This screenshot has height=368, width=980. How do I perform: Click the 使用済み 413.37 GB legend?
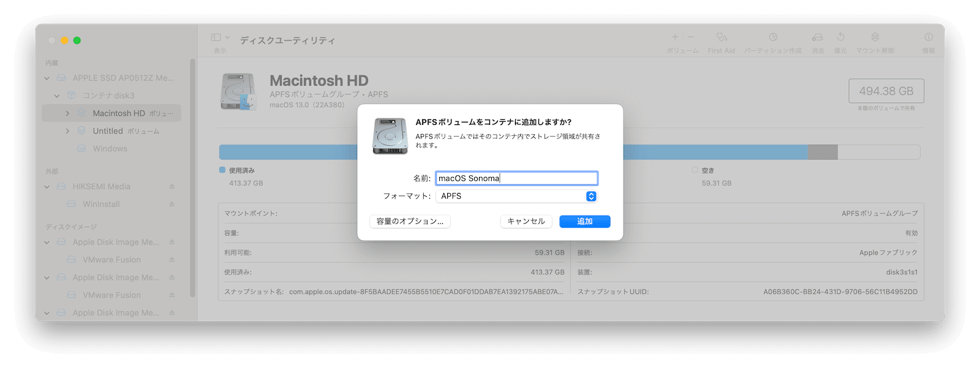(x=241, y=176)
